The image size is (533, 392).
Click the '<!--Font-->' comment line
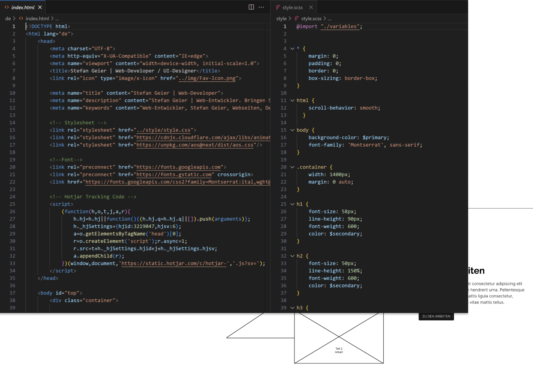66,160
